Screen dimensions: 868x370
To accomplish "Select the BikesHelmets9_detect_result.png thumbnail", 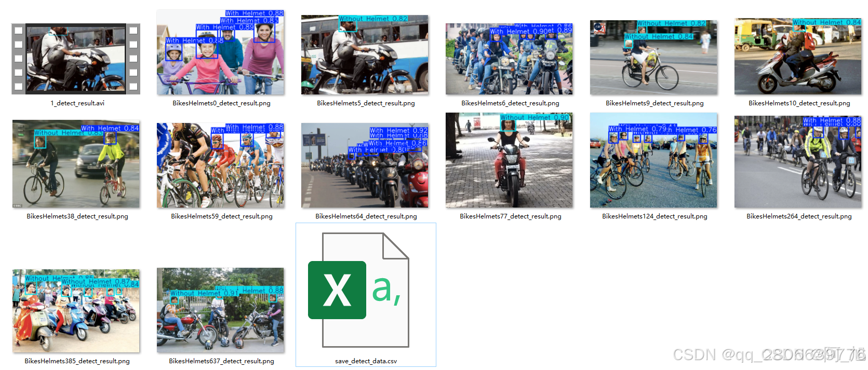I will coord(653,57).
